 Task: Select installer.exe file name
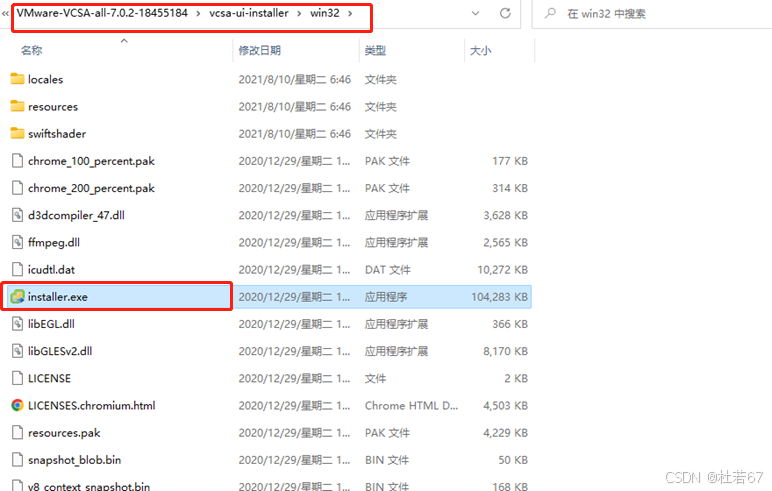[58, 297]
